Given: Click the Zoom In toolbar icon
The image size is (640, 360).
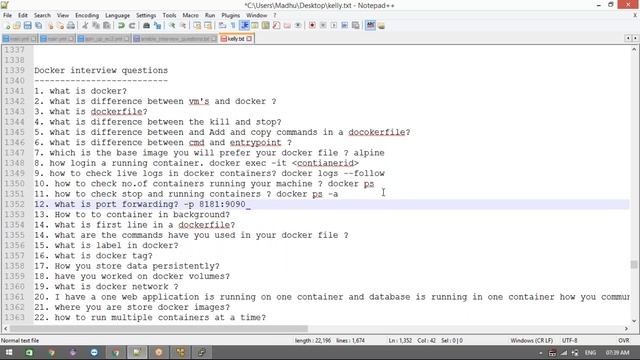Looking at the screenshot, I should (172, 26).
